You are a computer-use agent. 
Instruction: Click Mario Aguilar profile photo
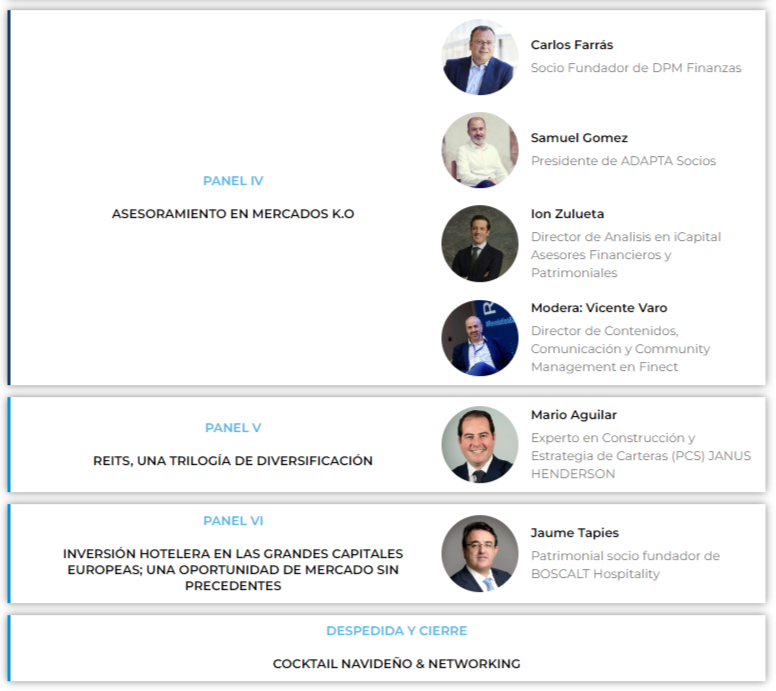pyautogui.click(x=480, y=444)
